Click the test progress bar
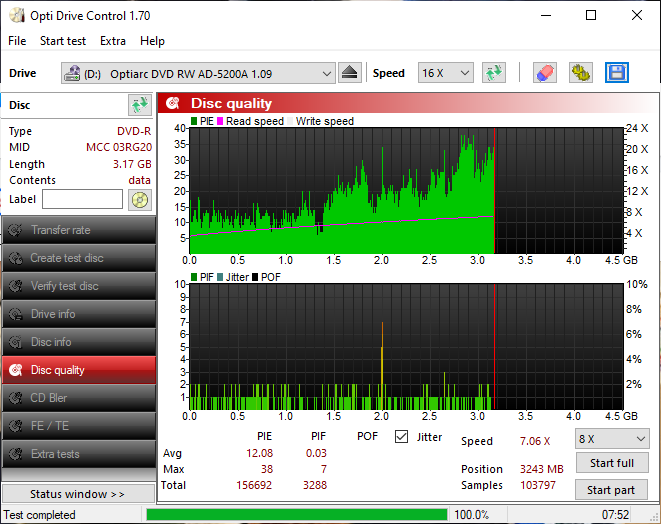Viewport: 661px width, 524px height. click(297, 515)
